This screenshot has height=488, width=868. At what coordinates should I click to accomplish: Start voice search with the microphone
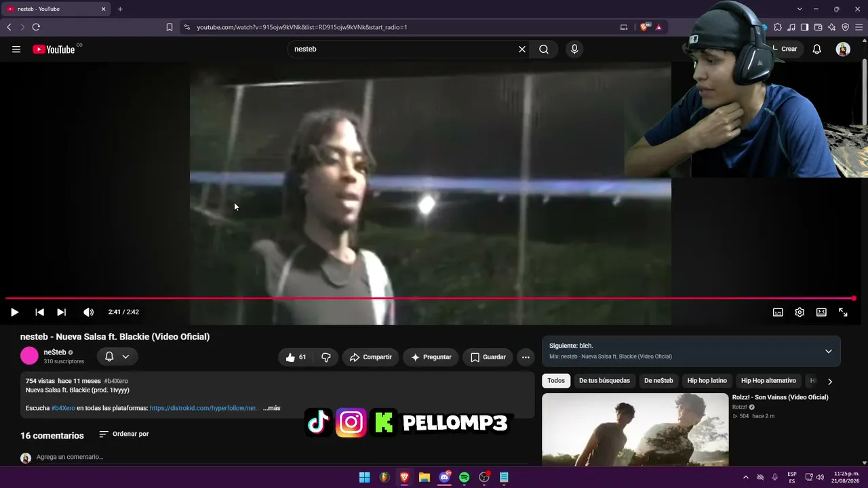(574, 49)
